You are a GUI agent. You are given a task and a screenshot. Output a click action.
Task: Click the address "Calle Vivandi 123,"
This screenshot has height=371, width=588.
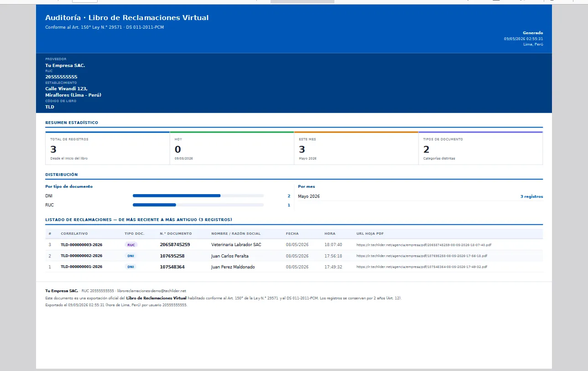(66, 88)
